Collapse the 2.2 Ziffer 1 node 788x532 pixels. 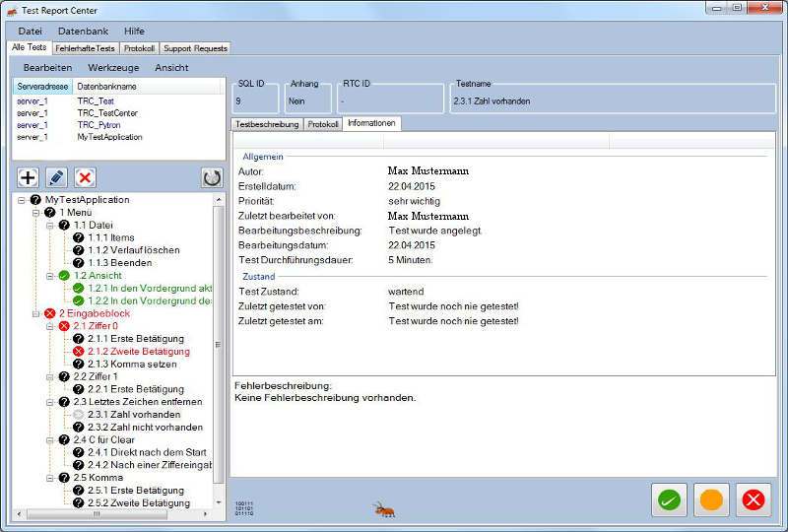point(50,376)
